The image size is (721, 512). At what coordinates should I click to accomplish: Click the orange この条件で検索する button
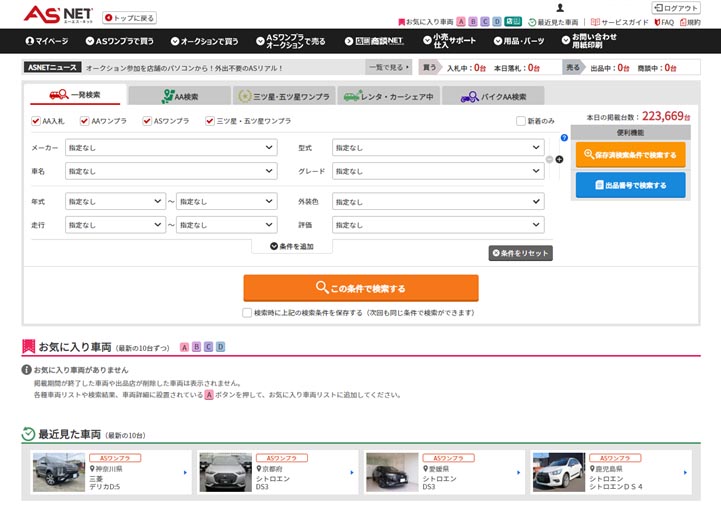(361, 288)
